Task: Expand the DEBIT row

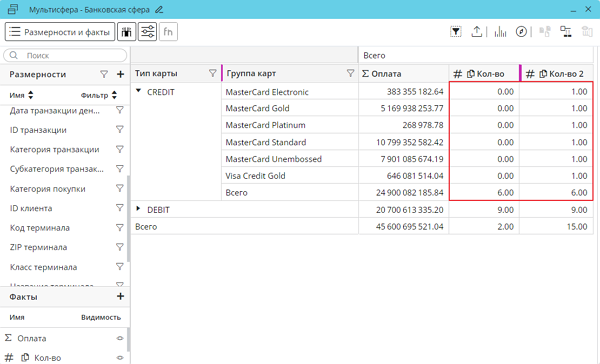Action: [x=139, y=209]
